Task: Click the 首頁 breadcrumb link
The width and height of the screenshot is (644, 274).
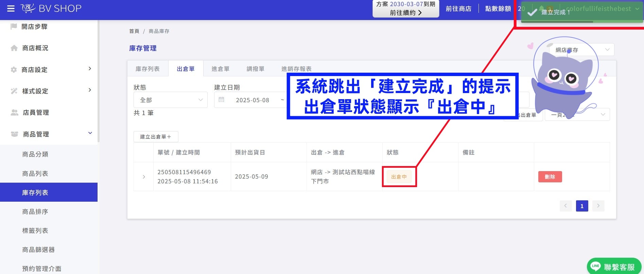Action: tap(134, 31)
